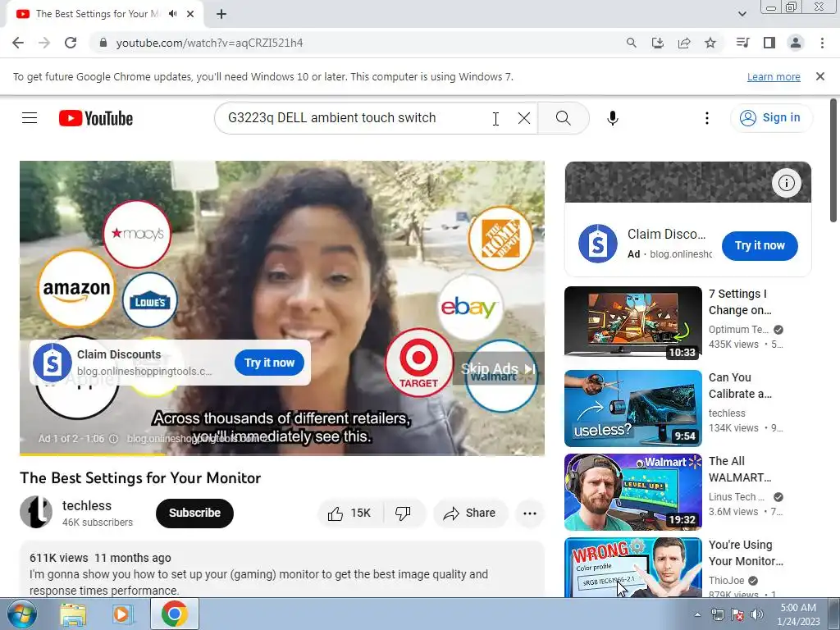Bookmark this page with the star icon

click(x=710, y=43)
